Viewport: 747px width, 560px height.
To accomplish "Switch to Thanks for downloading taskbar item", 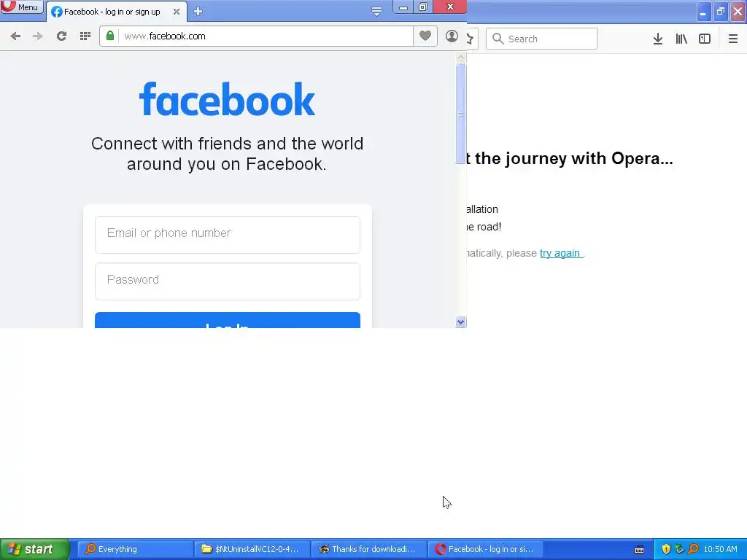I will click(369, 549).
